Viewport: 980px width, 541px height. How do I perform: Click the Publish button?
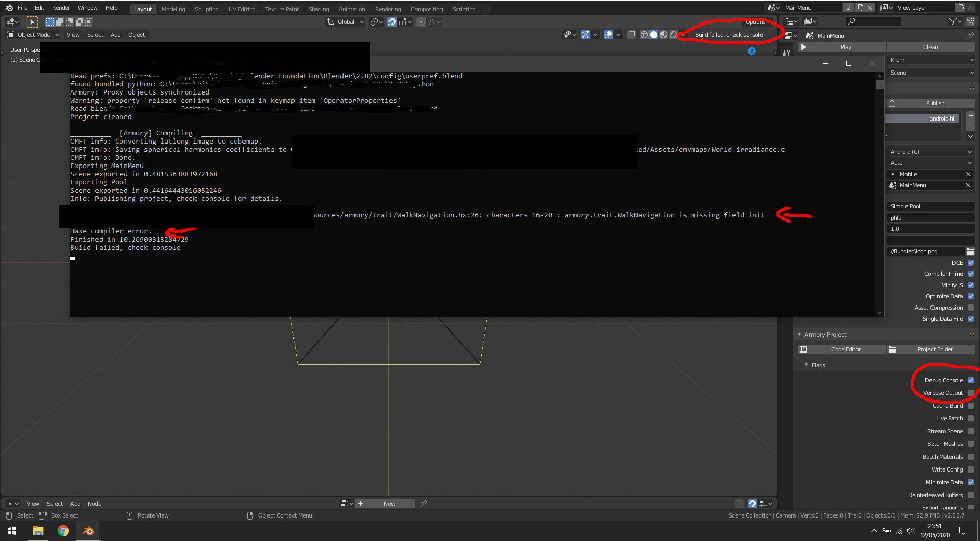click(x=931, y=103)
